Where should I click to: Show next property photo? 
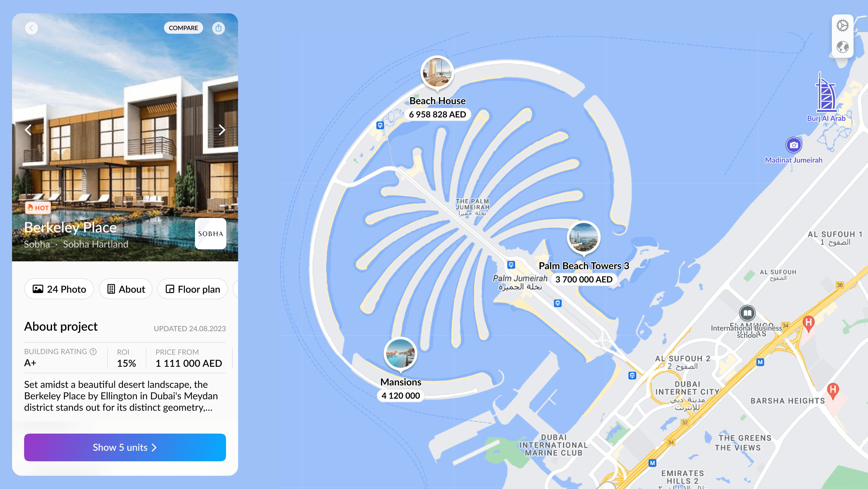tap(222, 130)
